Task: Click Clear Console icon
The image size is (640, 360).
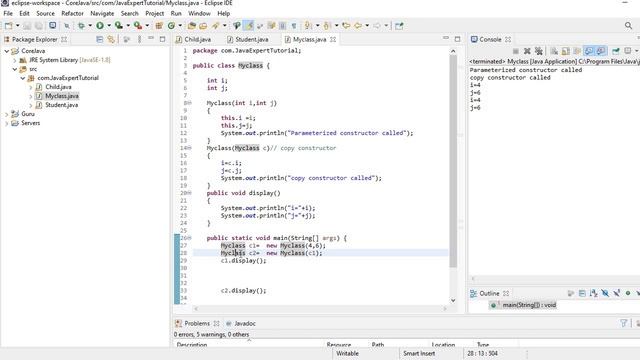Action: point(554,51)
